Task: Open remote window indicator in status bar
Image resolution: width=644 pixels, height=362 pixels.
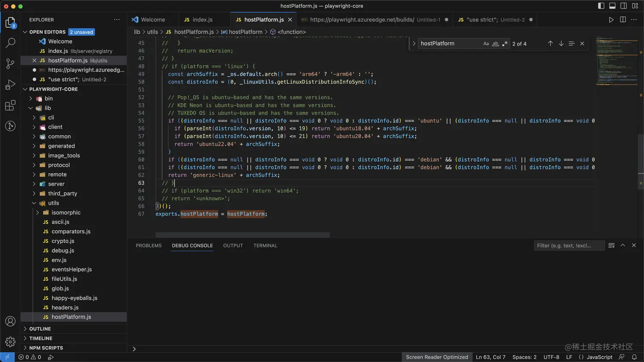Action: [7, 357]
